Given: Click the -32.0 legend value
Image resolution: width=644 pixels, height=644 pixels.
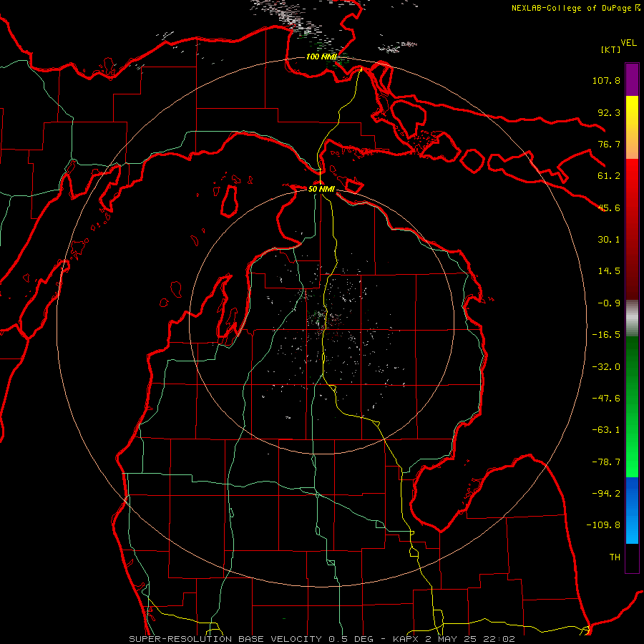Looking at the screenshot, I should point(606,367).
